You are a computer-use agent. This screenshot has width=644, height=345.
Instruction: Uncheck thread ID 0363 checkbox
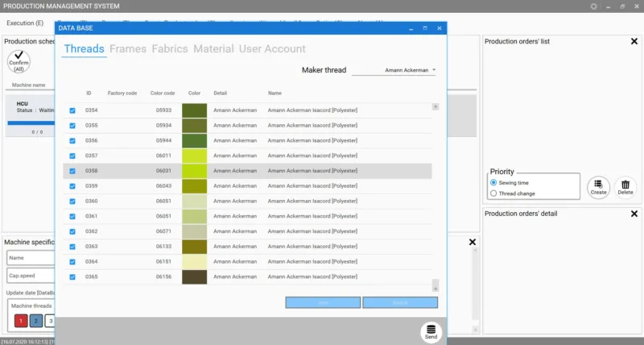[72, 247]
